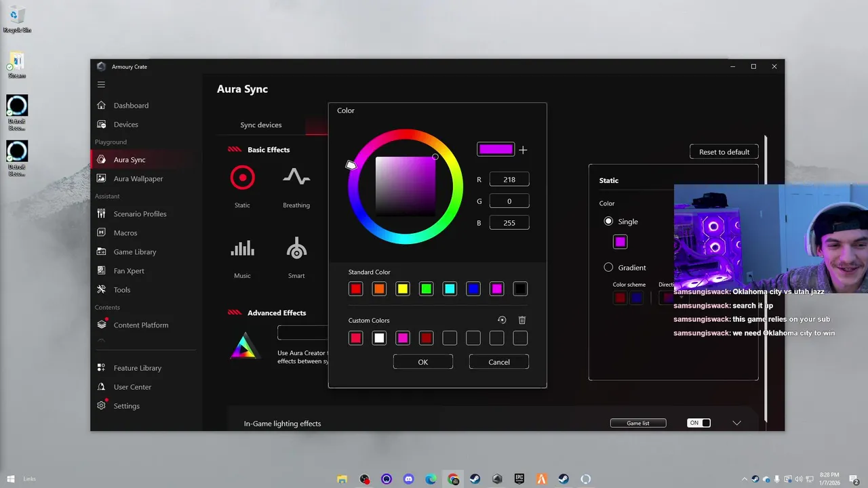
Task: Open the Game list button
Action: point(638,423)
